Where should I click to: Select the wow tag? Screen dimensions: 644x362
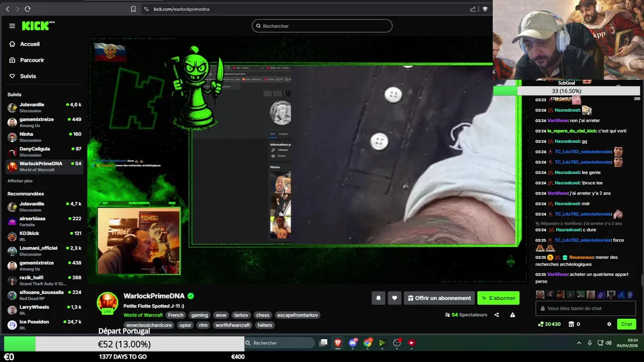coord(221,315)
